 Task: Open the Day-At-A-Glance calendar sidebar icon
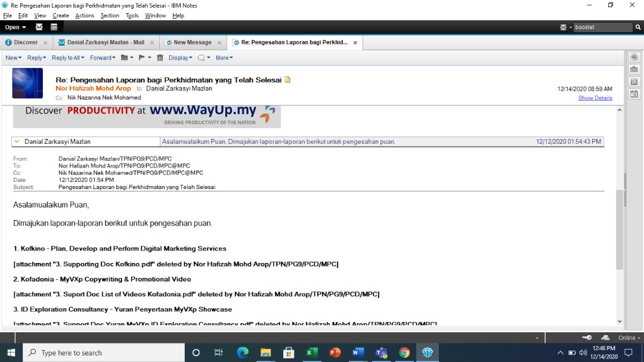click(x=634, y=94)
